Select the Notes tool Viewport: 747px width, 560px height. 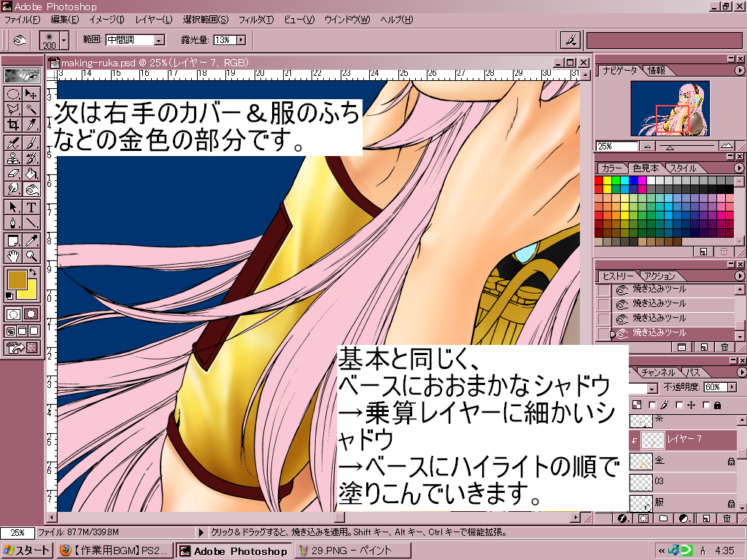[14, 240]
